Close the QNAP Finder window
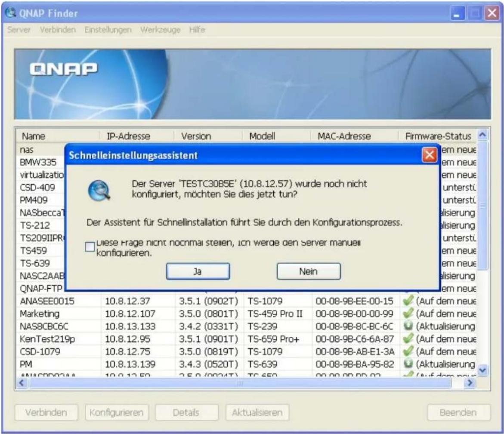Viewport: 504px width, 434px height. 492,13
